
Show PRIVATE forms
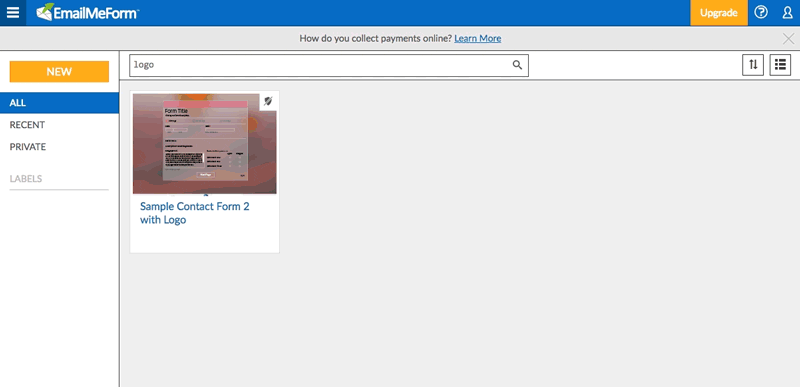(x=28, y=147)
